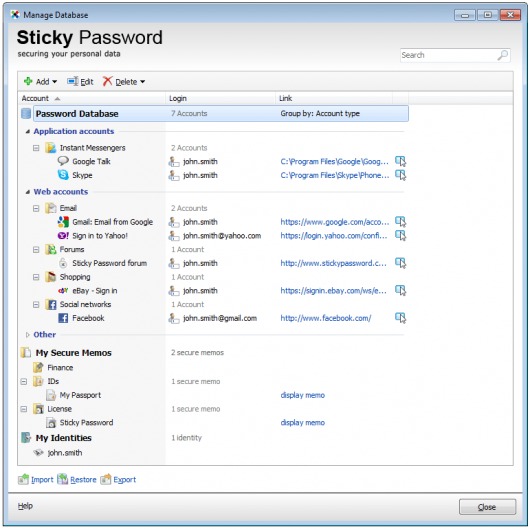Image resolution: width=530 pixels, height=529 pixels.
Task: Select the My Passport memo
Action: tap(80, 395)
